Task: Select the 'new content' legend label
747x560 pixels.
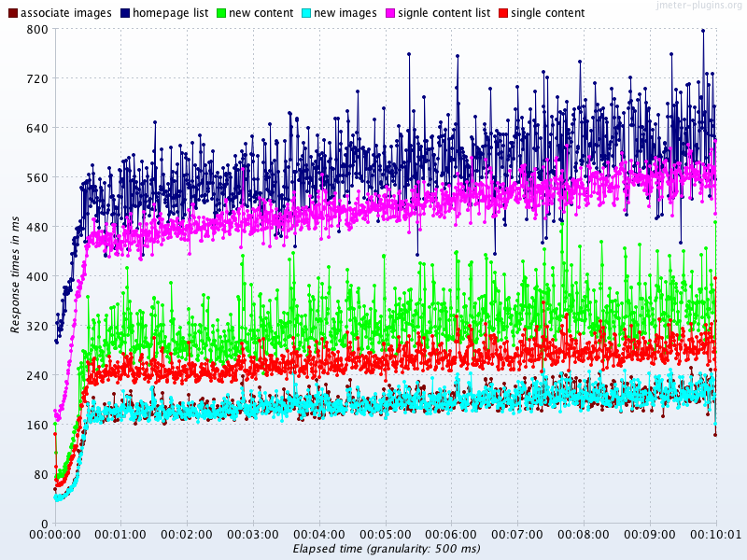Action: pyautogui.click(x=261, y=13)
